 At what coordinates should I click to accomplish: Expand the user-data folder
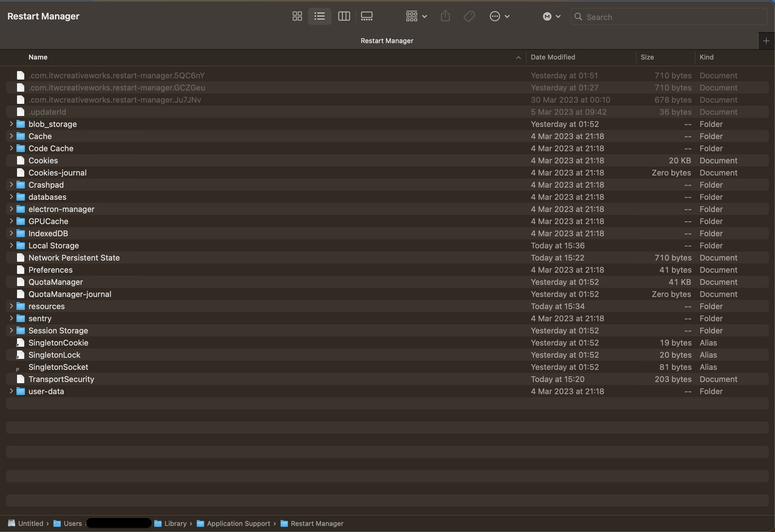(x=11, y=391)
